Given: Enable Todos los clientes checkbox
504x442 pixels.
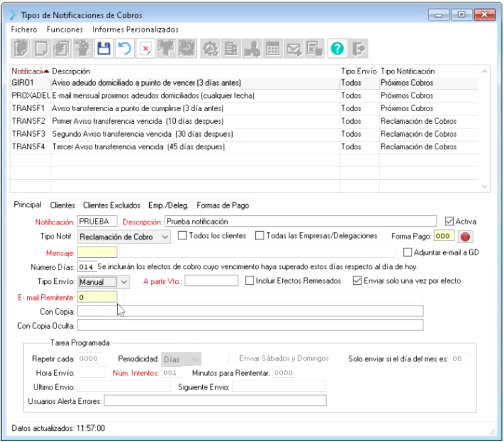Looking at the screenshot, I should pyautogui.click(x=182, y=236).
